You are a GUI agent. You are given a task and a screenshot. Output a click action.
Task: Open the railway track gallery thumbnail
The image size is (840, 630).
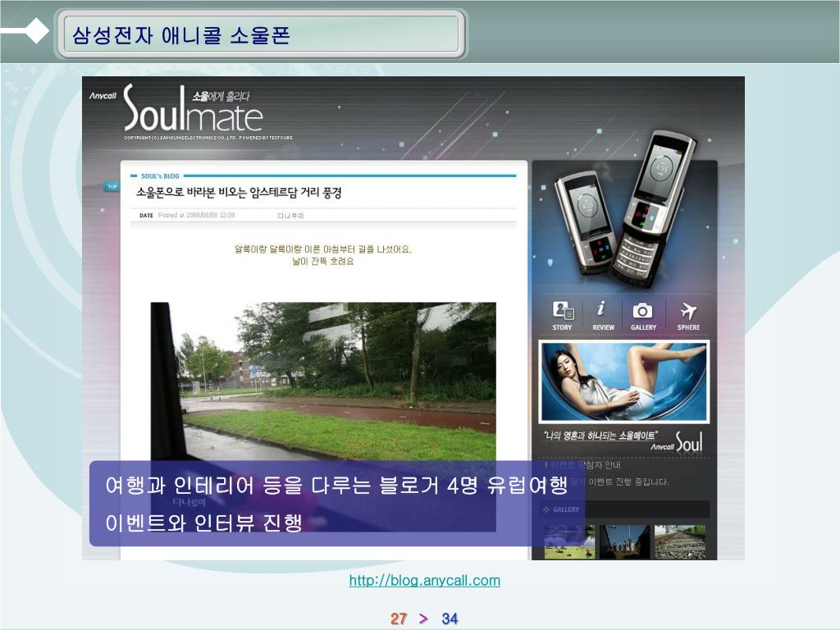(x=680, y=542)
